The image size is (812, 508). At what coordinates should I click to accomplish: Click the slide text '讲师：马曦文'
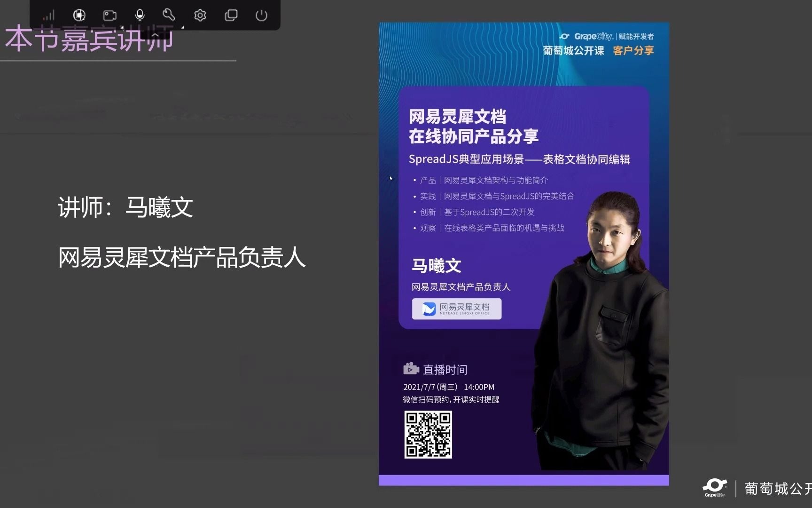point(125,207)
